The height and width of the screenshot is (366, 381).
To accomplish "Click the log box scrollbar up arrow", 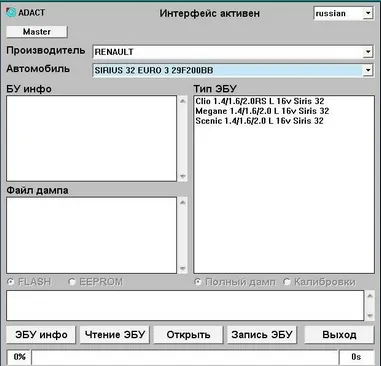I will coord(370,295).
